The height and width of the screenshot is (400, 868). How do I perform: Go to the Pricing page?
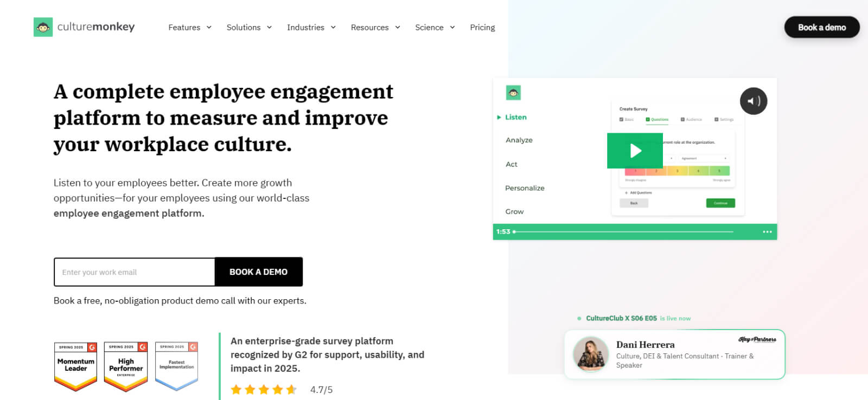(482, 28)
